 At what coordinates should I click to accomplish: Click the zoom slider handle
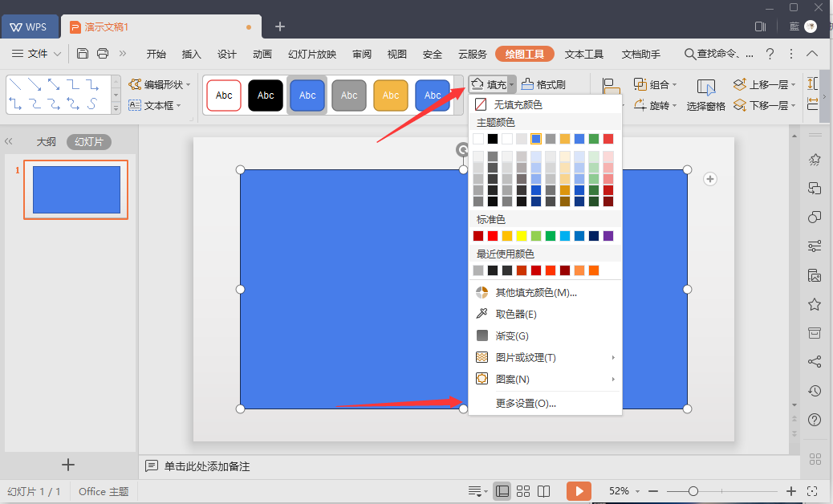693,491
